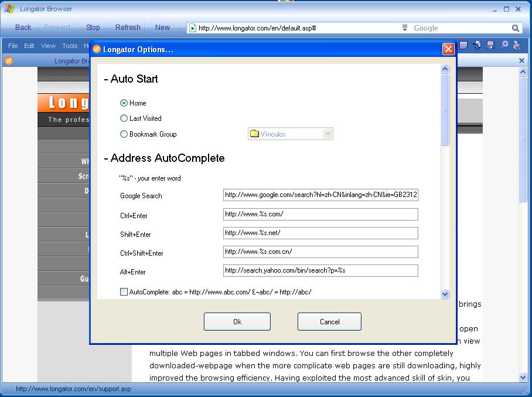The width and height of the screenshot is (532, 397).
Task: Click the browser page scrollbar up arrow
Action: coord(523,72)
